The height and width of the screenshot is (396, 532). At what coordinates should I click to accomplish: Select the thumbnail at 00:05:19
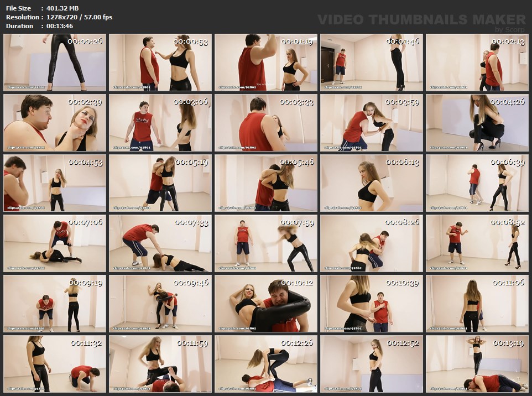click(160, 183)
